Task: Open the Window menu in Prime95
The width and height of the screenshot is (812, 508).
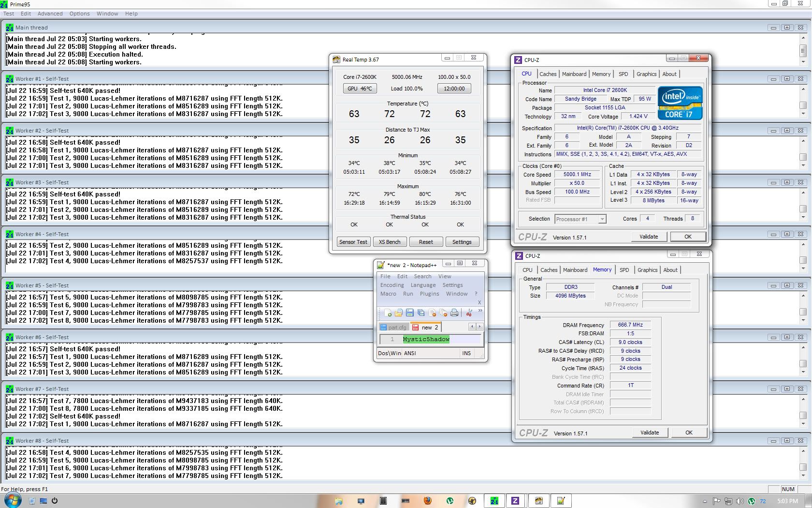Action: point(107,14)
